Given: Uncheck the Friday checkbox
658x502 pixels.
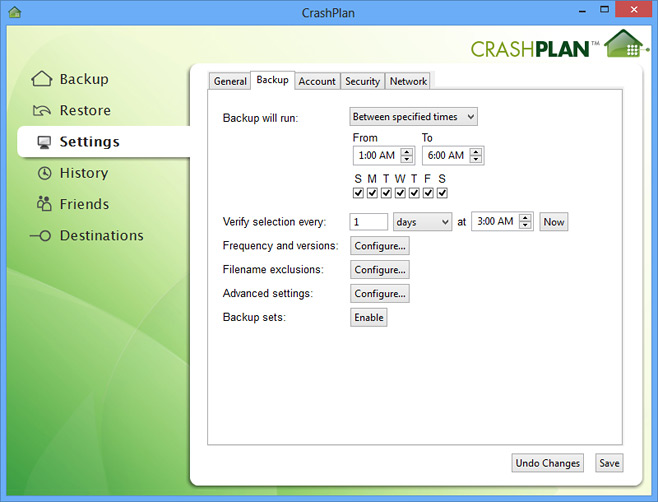Looking at the screenshot, I should [428, 193].
